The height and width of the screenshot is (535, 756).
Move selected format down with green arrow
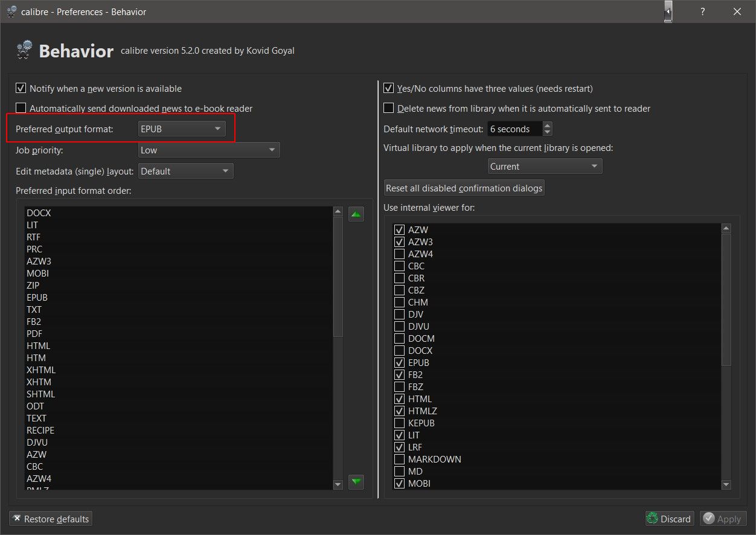tap(356, 482)
